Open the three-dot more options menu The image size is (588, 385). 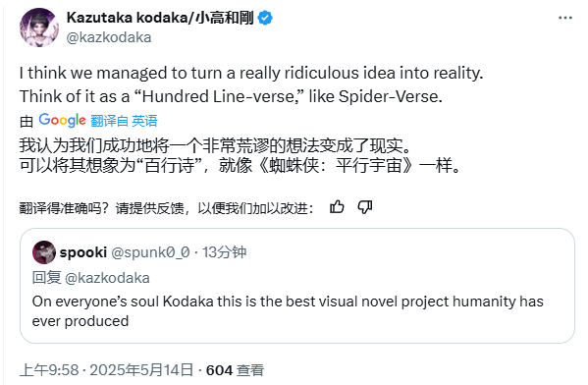pos(564,18)
